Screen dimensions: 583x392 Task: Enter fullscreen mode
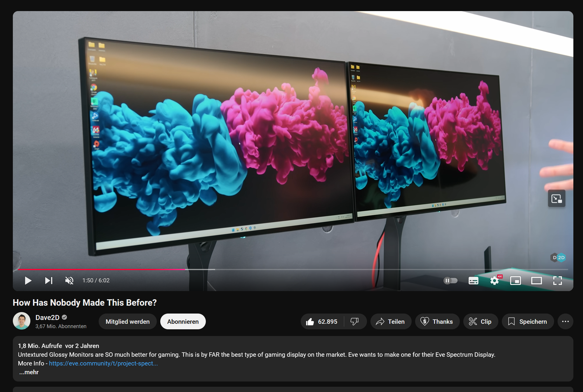(557, 281)
